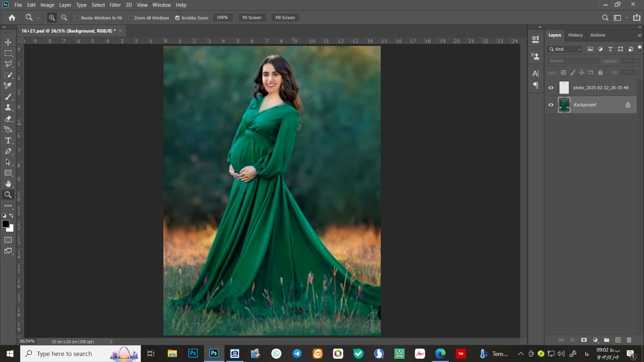This screenshot has height=362, width=644.
Task: Hide the Background layer visibility eye
Action: click(551, 105)
